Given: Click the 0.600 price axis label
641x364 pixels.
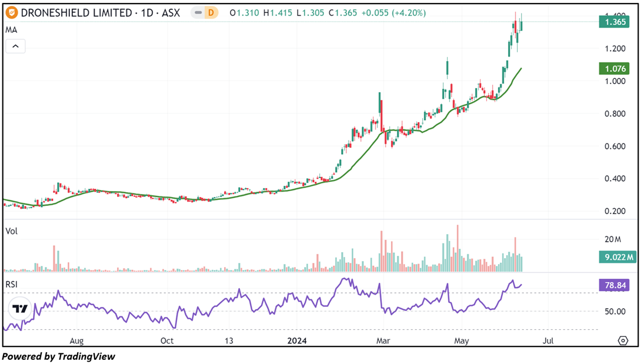Looking at the screenshot, I should [615, 146].
